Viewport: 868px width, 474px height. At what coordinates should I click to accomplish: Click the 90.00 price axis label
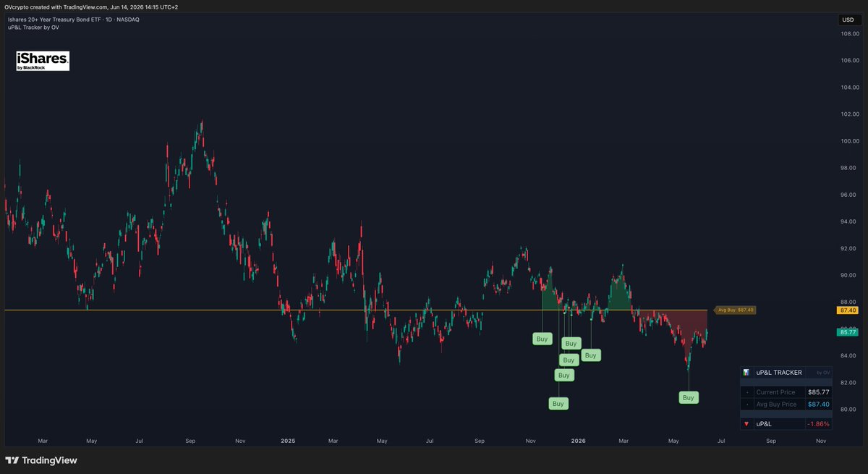pyautogui.click(x=850, y=275)
